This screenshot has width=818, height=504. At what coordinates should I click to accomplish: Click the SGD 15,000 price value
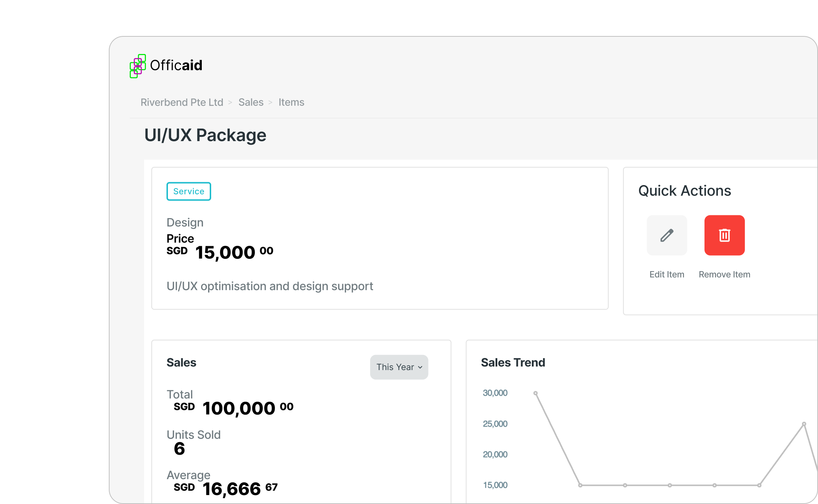(225, 252)
